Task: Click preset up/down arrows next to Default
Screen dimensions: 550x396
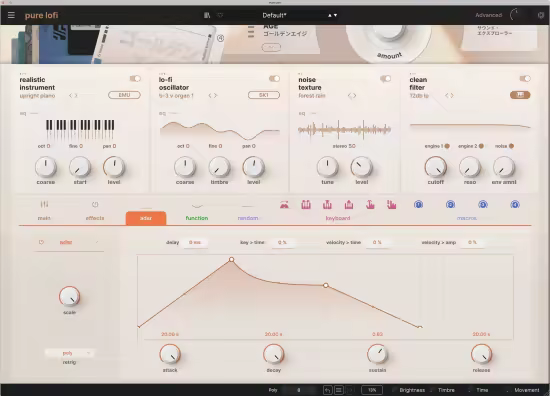Action: [332, 15]
